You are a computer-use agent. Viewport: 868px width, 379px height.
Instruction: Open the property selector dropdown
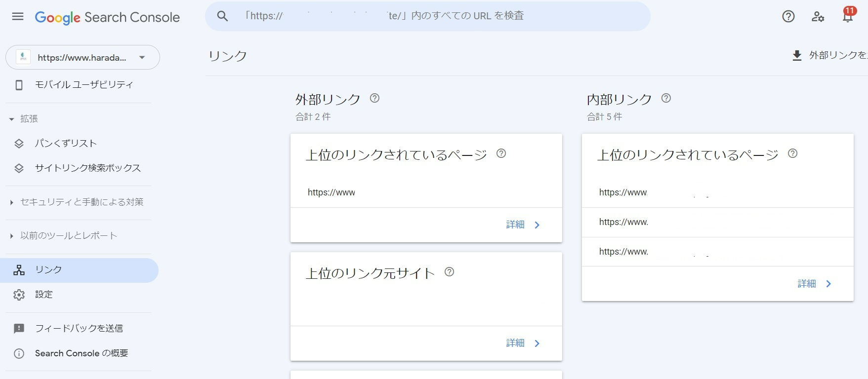click(83, 57)
